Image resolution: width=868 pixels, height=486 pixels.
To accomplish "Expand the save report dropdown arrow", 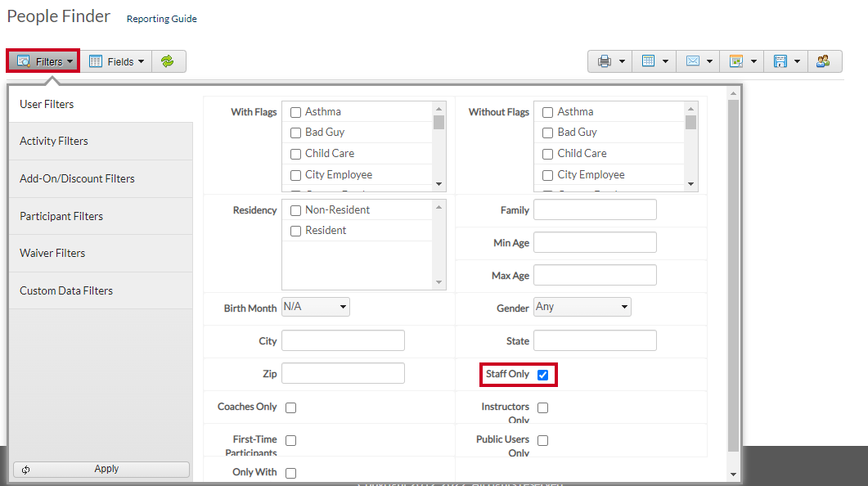I will click(797, 61).
